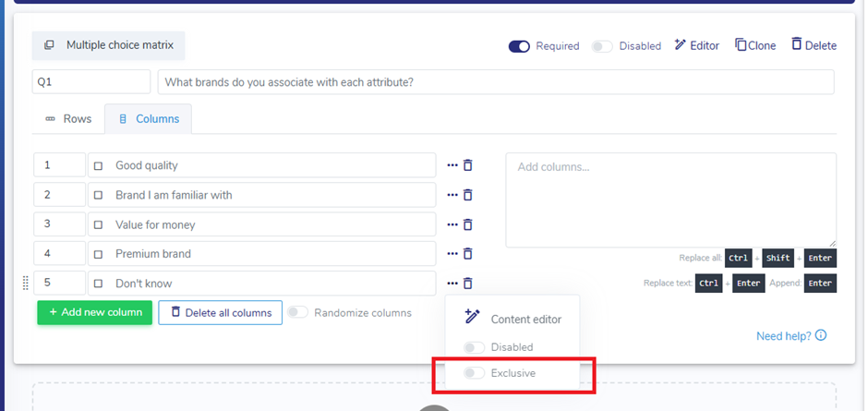Switch to the Rows tab

point(68,119)
